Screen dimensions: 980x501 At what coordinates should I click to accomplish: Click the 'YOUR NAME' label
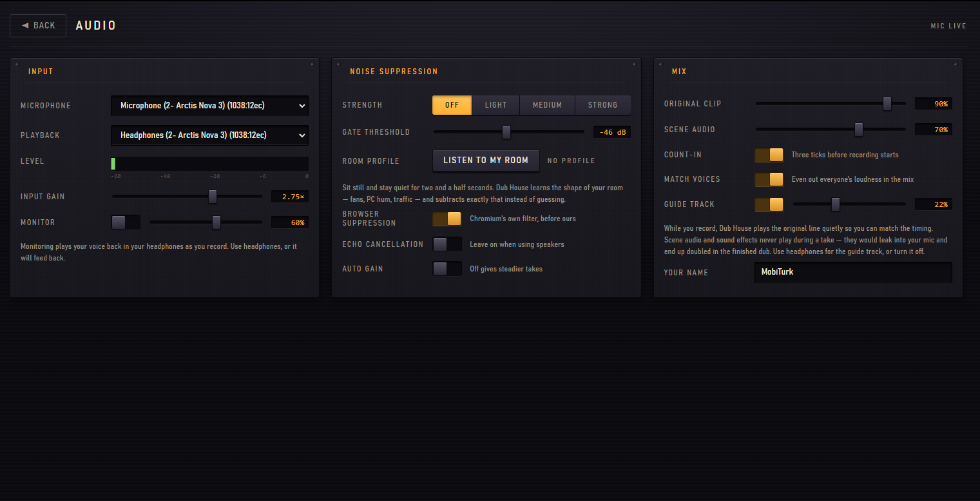point(686,273)
